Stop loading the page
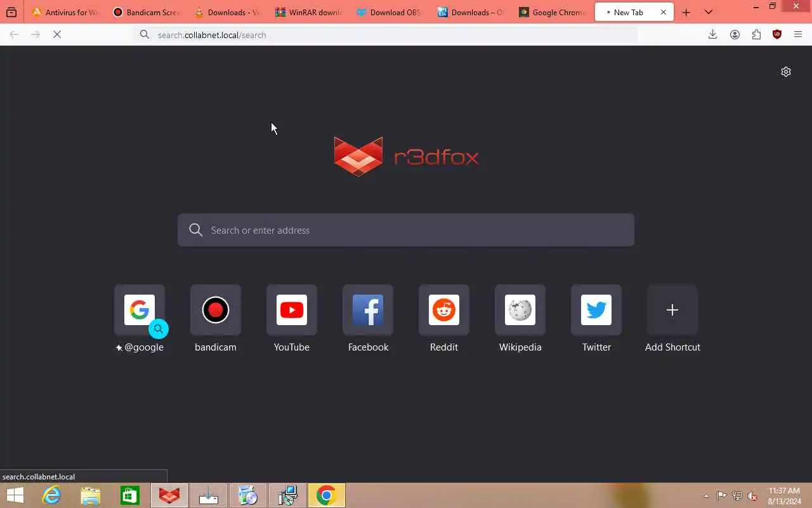The image size is (812, 508). click(x=57, y=35)
